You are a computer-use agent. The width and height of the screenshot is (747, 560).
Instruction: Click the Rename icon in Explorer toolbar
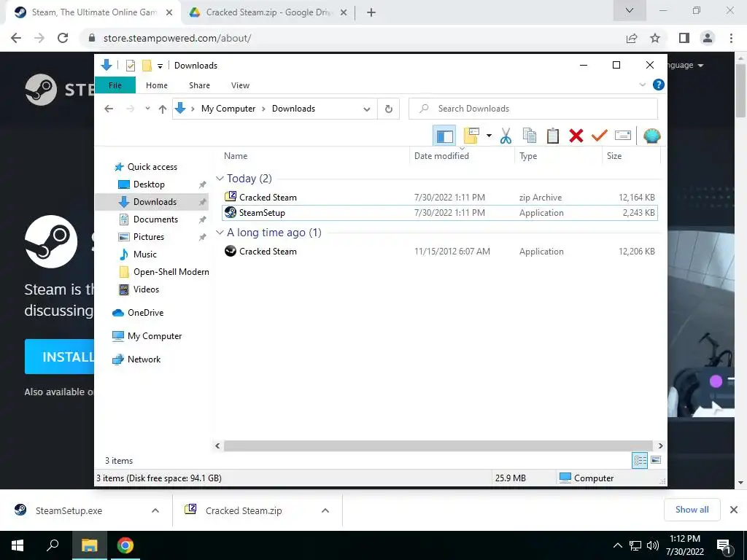click(x=623, y=136)
